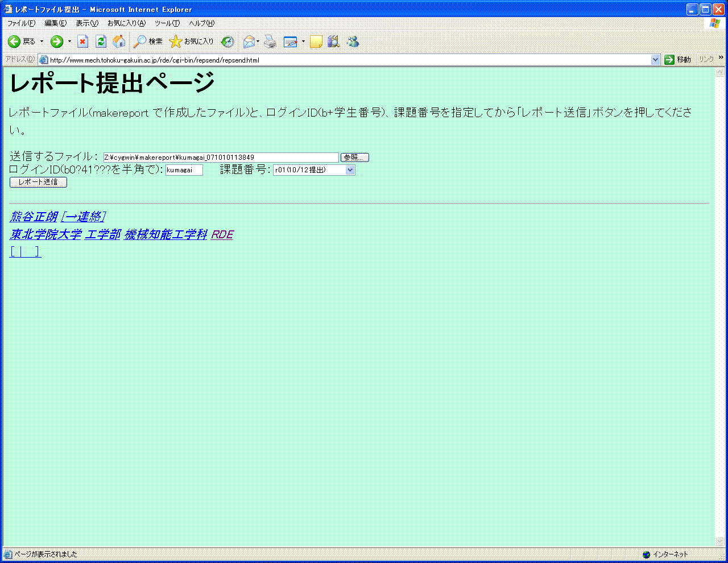The width and height of the screenshot is (728, 563).
Task: Open the Messenger people icon
Action: 353,42
